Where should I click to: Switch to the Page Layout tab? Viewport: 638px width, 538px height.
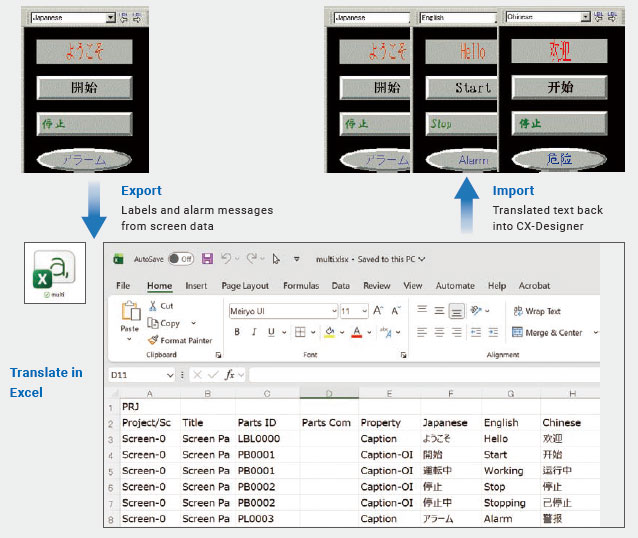point(245,286)
